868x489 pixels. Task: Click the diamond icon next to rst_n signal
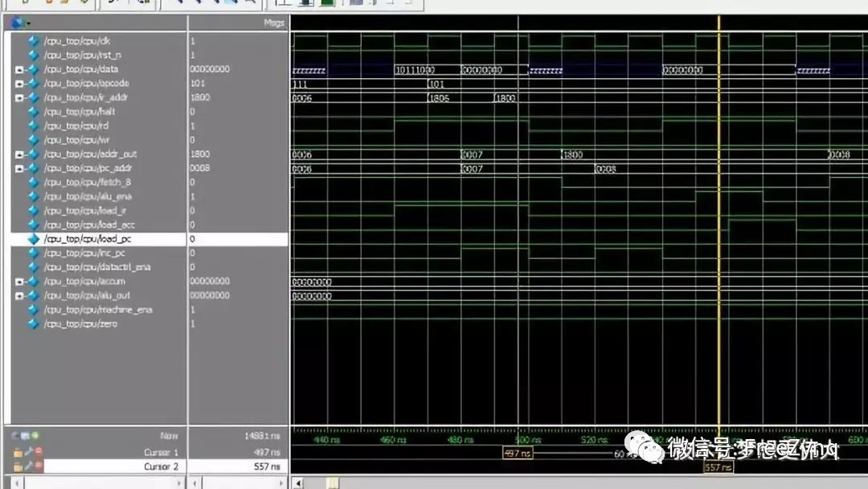pos(33,55)
